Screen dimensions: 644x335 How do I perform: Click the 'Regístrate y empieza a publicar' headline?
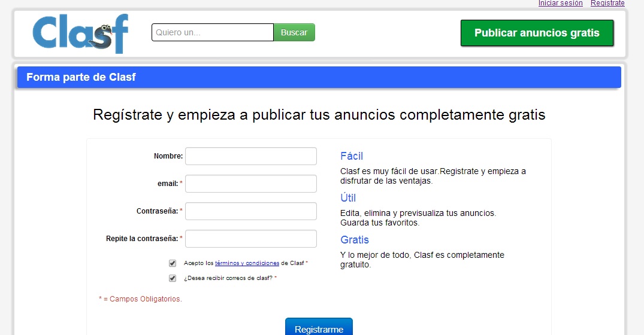(319, 115)
